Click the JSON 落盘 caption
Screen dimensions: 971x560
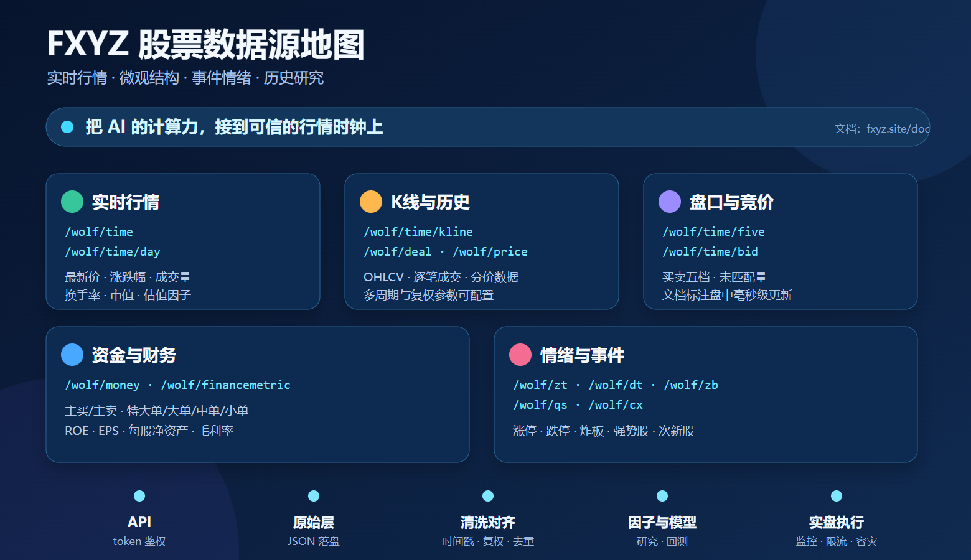314,541
